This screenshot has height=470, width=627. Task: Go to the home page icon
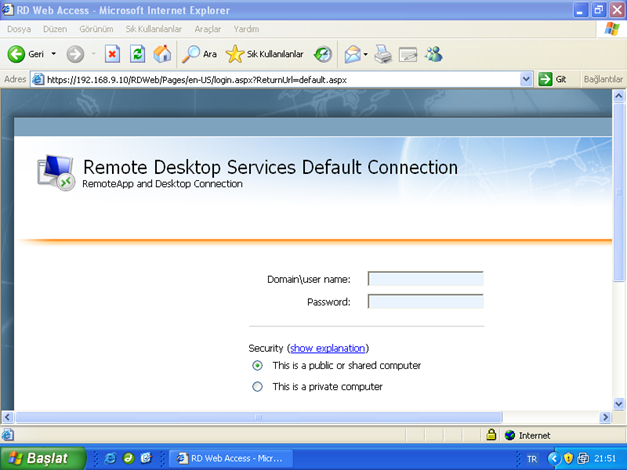click(x=162, y=54)
